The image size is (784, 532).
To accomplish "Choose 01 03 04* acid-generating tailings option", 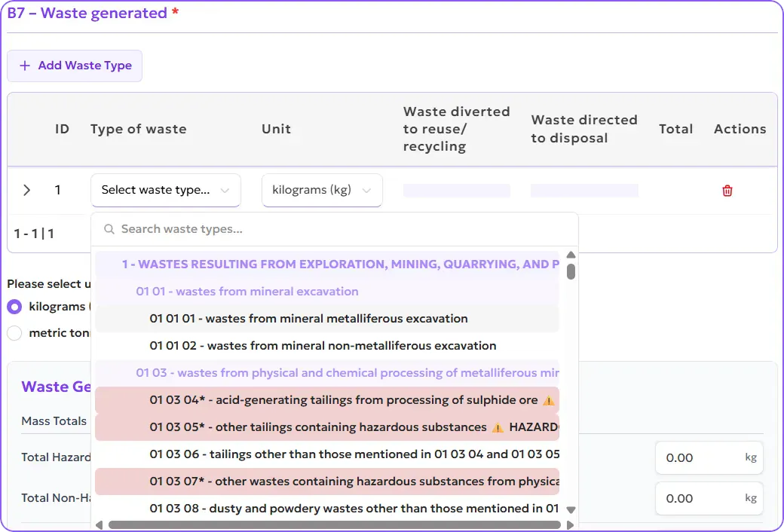I will point(327,400).
